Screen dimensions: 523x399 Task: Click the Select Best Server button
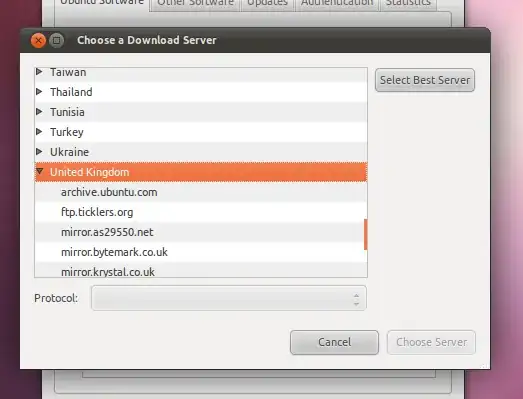click(425, 80)
